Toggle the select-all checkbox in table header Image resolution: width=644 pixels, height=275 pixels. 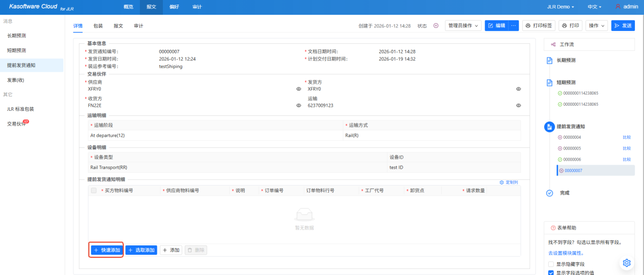tap(94, 191)
